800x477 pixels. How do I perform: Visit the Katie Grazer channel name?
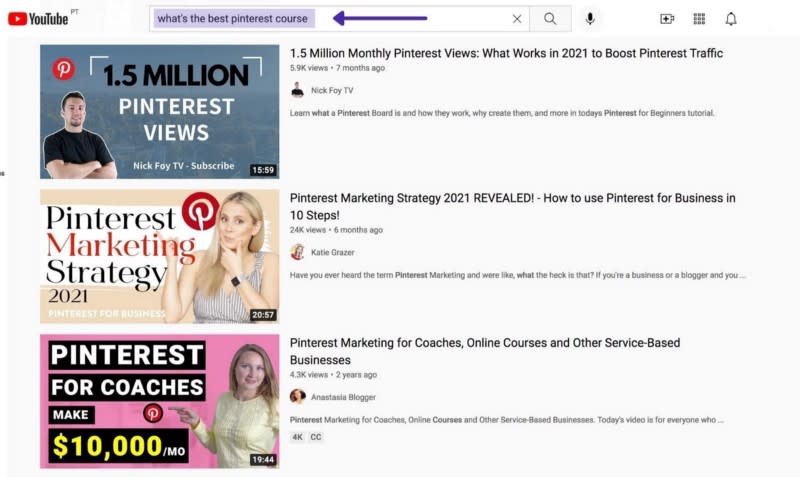click(333, 252)
